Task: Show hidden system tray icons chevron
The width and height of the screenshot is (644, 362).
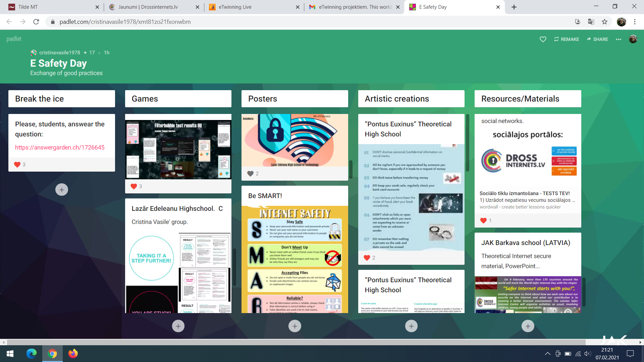Action: point(547,354)
